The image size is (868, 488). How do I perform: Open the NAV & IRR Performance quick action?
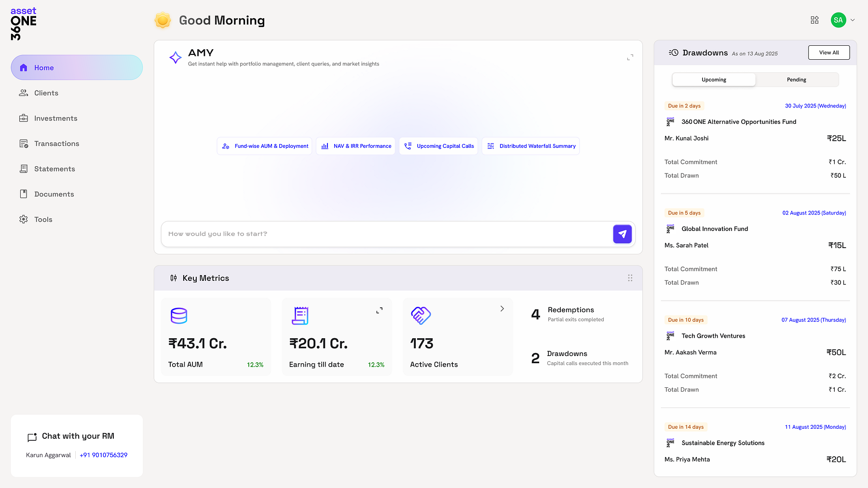355,146
